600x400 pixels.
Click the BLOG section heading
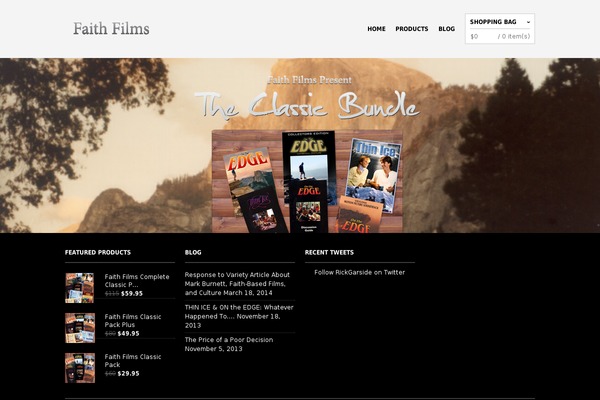pyautogui.click(x=193, y=252)
